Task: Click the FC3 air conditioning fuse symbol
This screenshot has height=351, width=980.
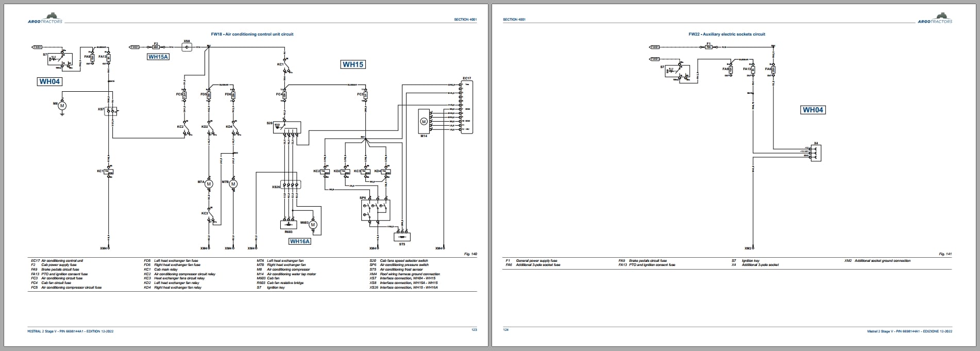Action: 365,95
